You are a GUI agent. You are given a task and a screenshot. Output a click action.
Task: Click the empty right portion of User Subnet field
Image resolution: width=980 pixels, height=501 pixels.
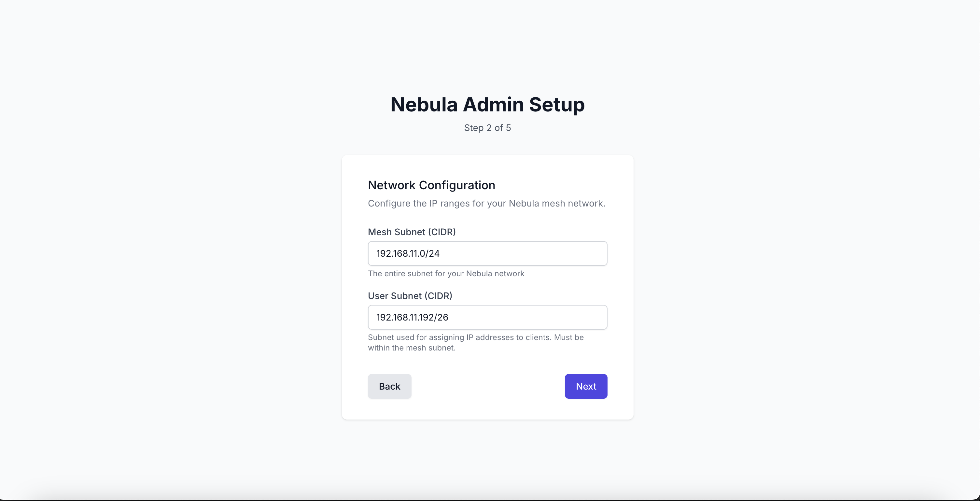click(552, 317)
